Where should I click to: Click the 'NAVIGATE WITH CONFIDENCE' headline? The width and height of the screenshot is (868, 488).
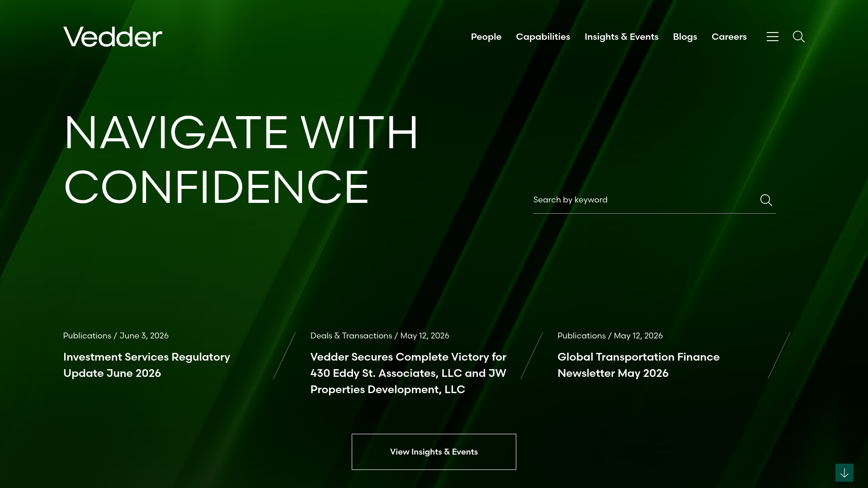241,160
